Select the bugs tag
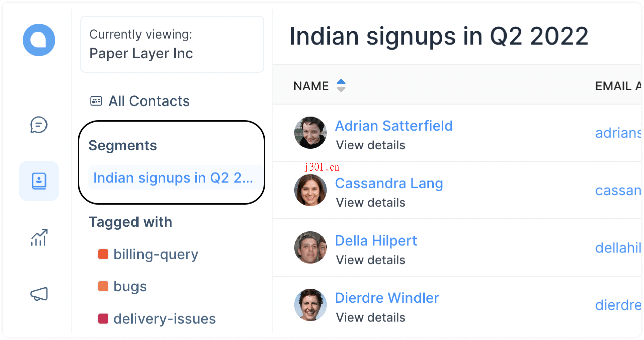This screenshot has height=340, width=644. click(122, 286)
